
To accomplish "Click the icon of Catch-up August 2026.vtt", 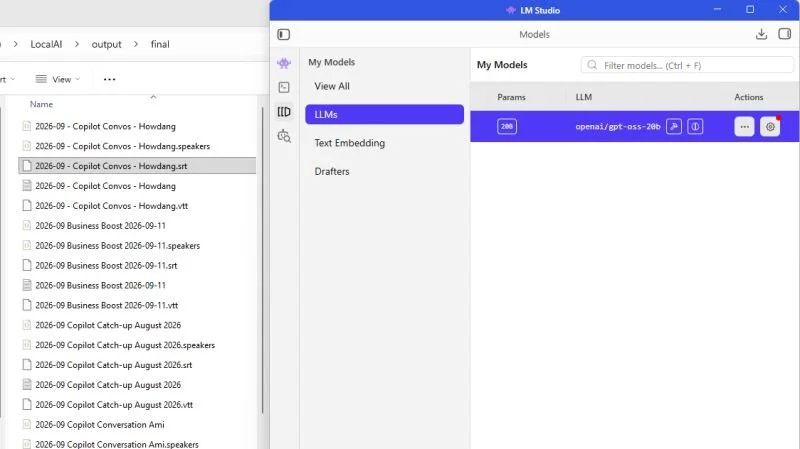I will pyautogui.click(x=27, y=405).
